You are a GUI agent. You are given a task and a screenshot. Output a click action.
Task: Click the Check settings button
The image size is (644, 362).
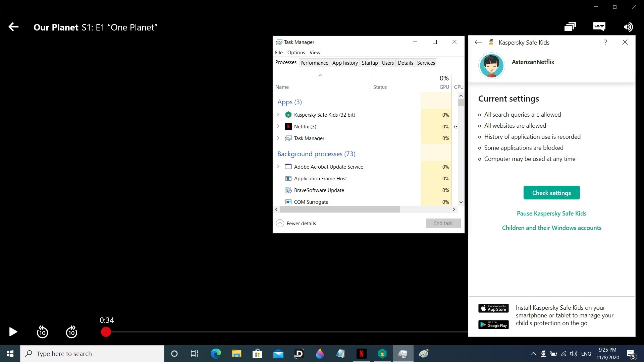tap(551, 193)
